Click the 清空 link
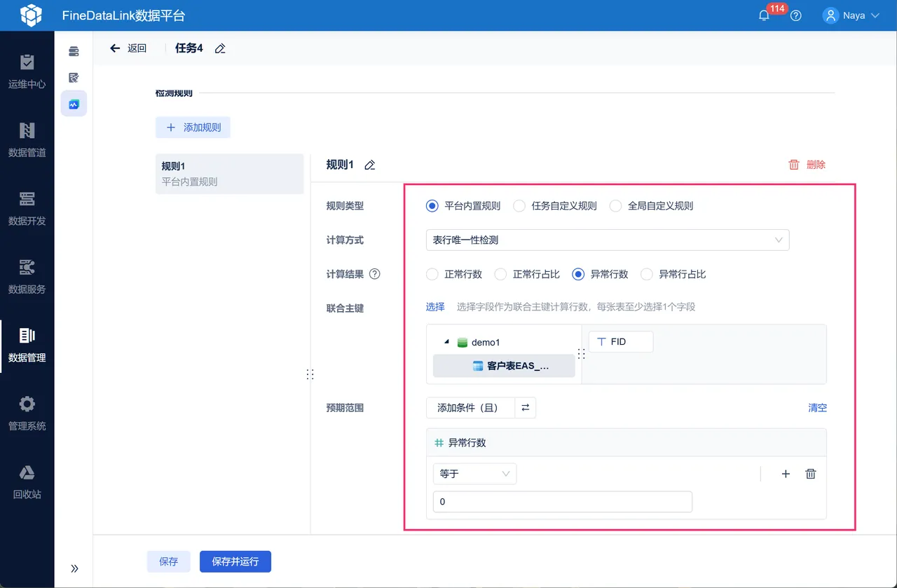 [817, 407]
